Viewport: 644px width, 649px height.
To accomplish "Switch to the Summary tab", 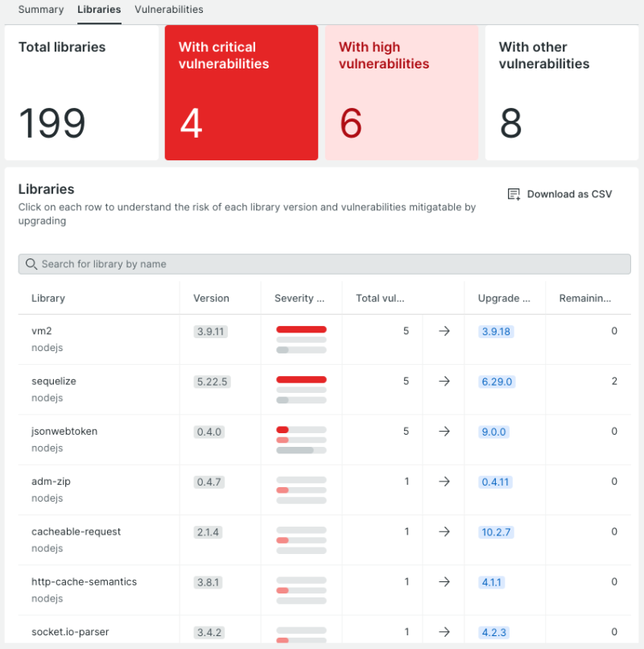I will [x=40, y=10].
